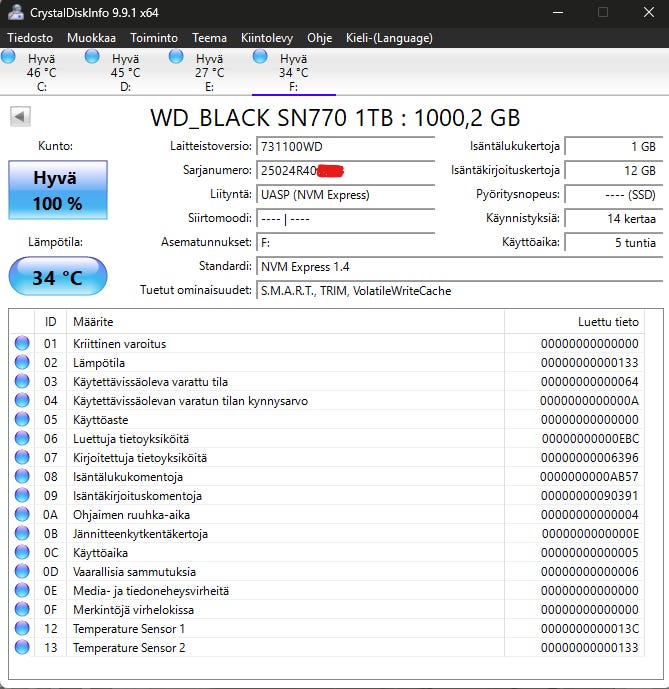
Task: Select the Temperature Sensor 1 text
Action: coord(129,629)
